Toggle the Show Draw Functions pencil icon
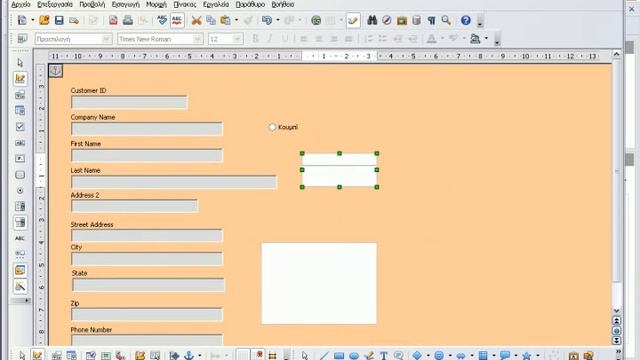 pyautogui.click(x=353, y=20)
